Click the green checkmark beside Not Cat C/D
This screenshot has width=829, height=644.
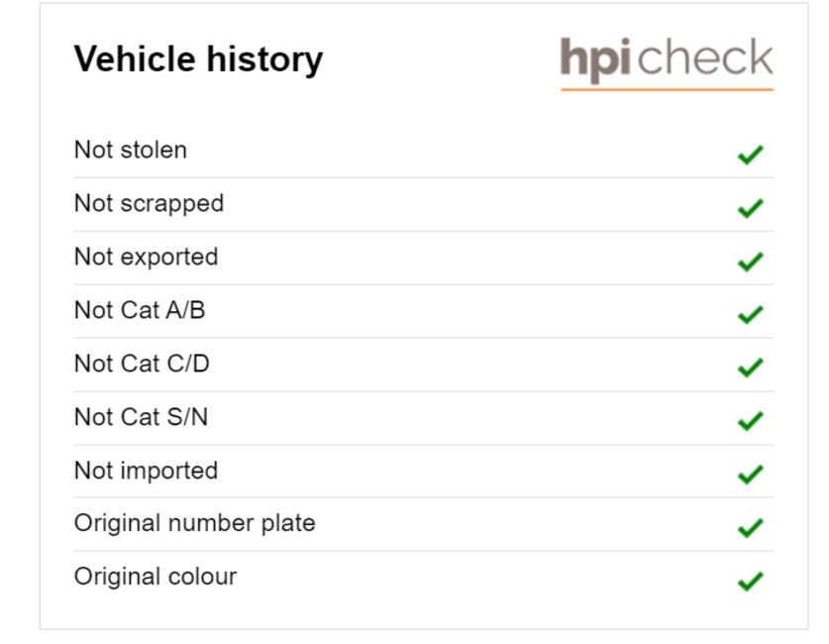750,368
